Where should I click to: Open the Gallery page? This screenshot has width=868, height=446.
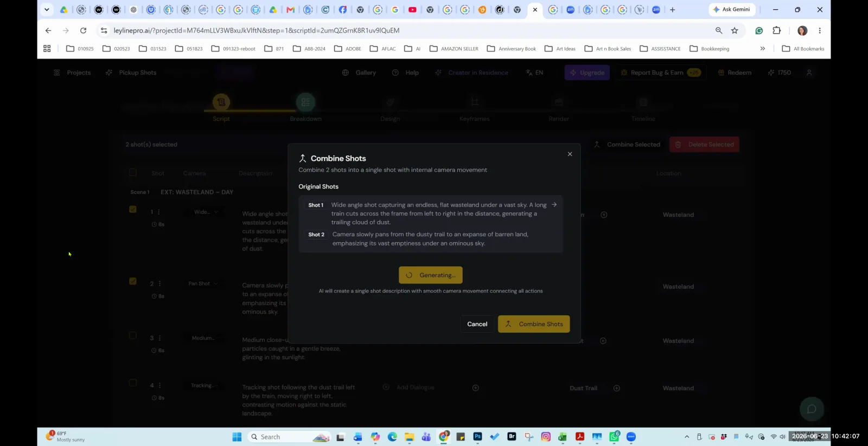(x=359, y=73)
